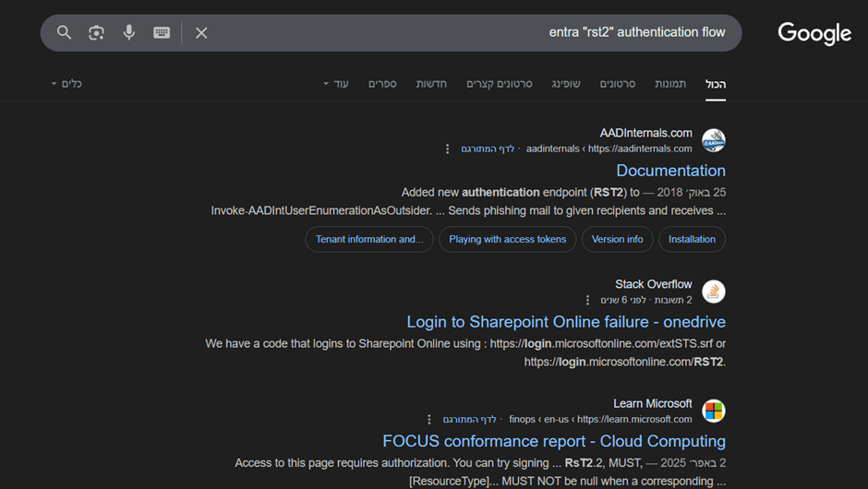This screenshot has height=489, width=868.
Task: Open Google Lens image search
Action: pyautogui.click(x=96, y=33)
